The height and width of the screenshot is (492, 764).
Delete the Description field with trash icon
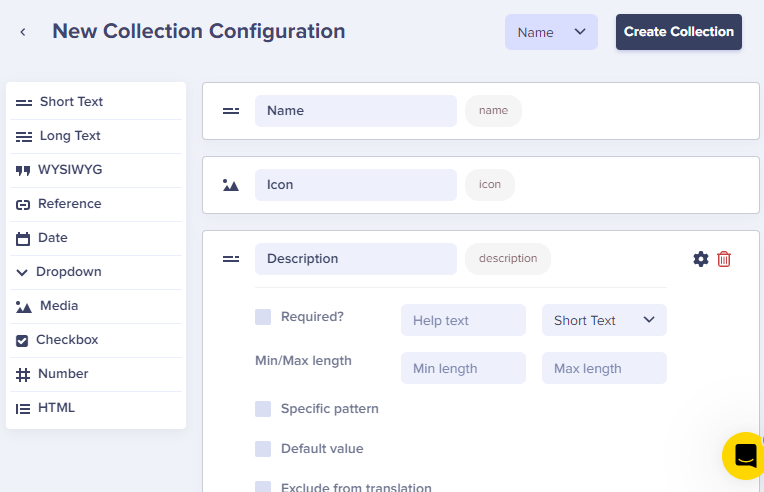coord(724,259)
